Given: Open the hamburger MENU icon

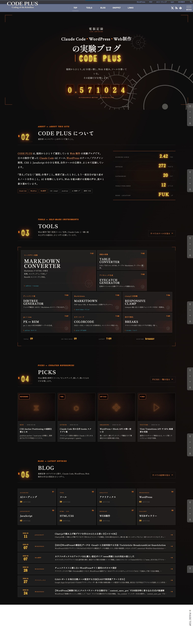Looking at the screenshot, I should (189, 8).
